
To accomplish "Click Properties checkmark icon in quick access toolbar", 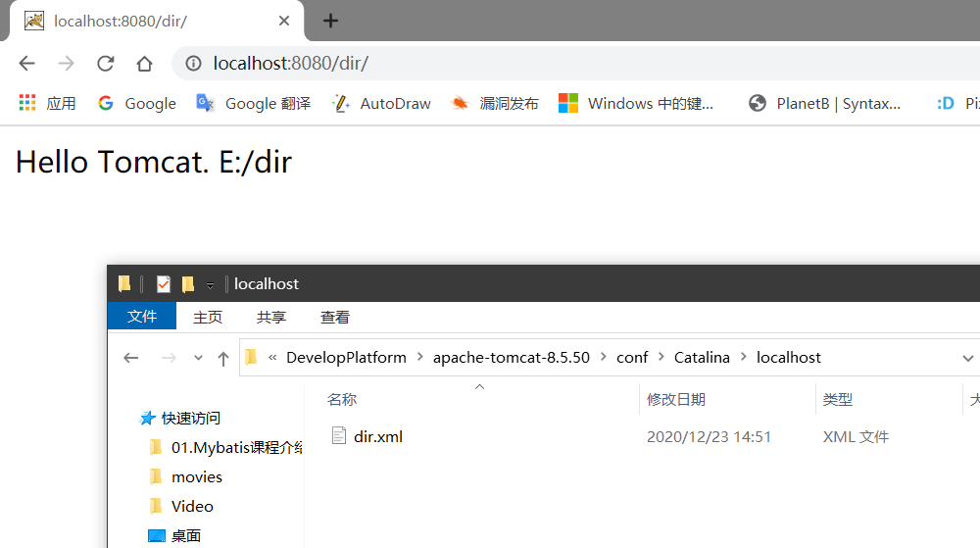I will click(x=163, y=284).
